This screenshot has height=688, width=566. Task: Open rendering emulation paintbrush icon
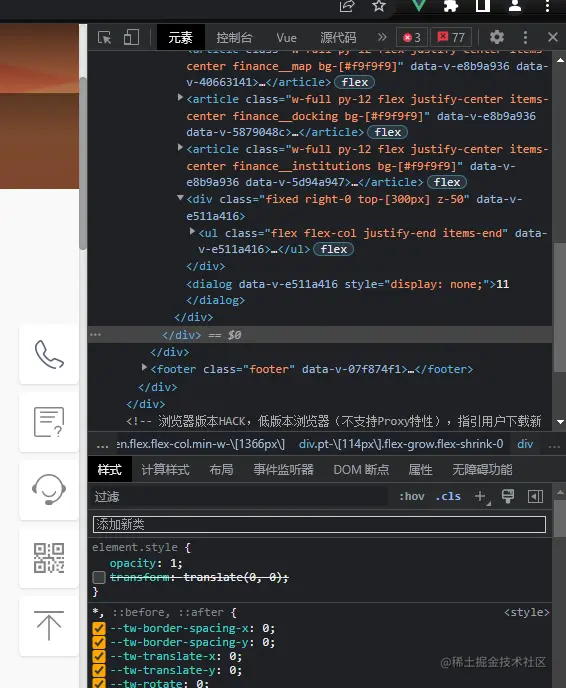pyautogui.click(x=508, y=496)
